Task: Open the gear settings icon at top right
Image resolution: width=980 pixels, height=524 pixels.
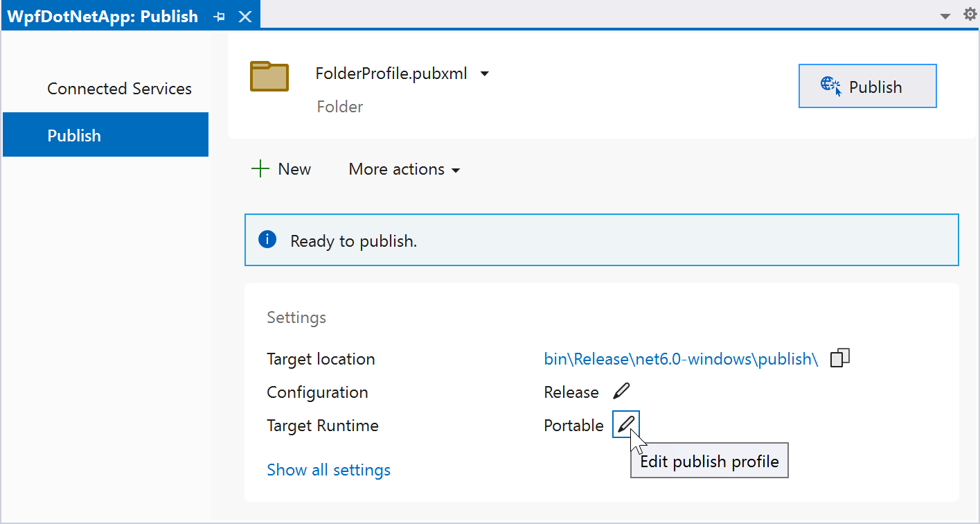Action: [x=970, y=15]
